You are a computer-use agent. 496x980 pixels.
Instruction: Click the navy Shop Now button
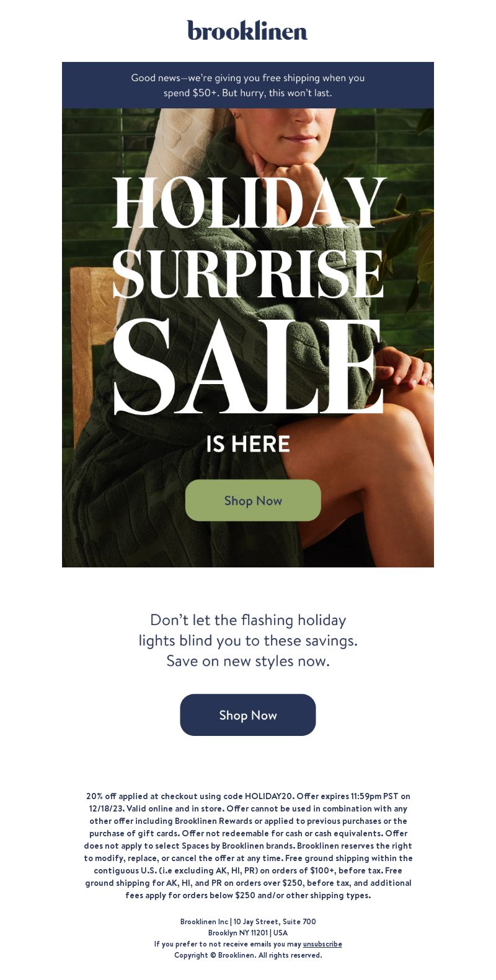[x=248, y=715]
